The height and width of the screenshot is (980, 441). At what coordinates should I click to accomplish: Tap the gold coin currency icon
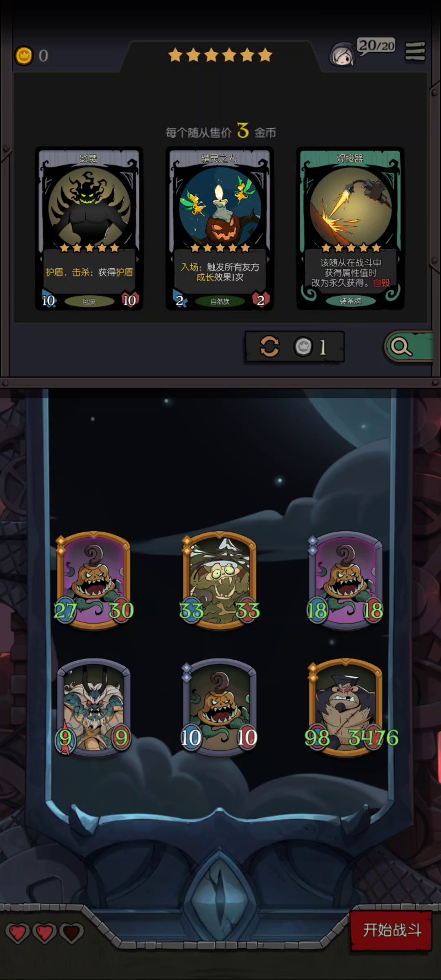tap(24, 55)
